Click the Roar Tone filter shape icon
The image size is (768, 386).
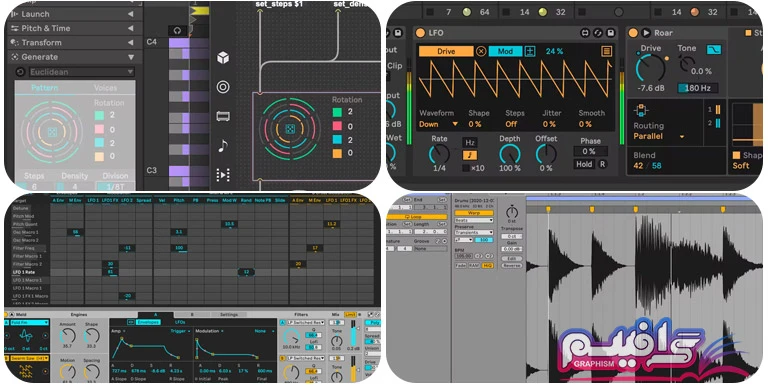pos(714,49)
